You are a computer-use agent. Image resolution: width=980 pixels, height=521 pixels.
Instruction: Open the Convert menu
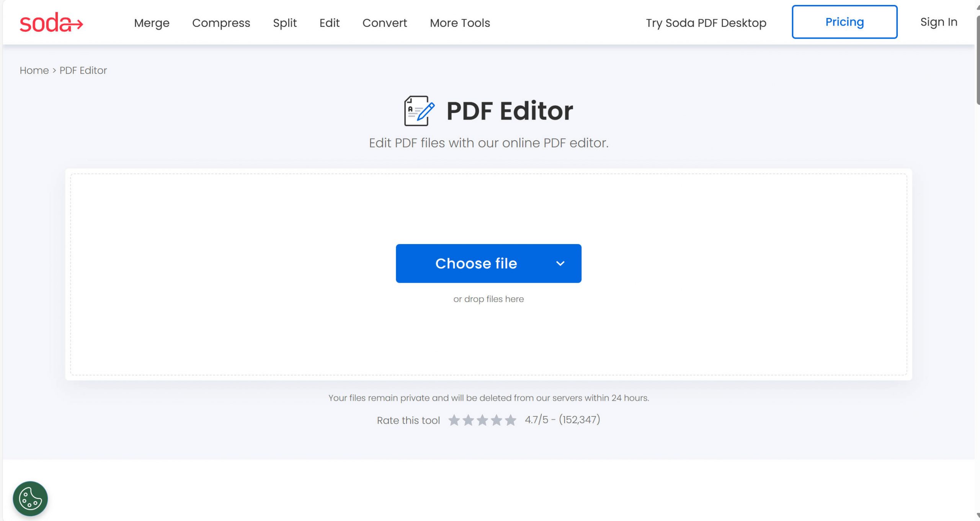click(x=385, y=23)
